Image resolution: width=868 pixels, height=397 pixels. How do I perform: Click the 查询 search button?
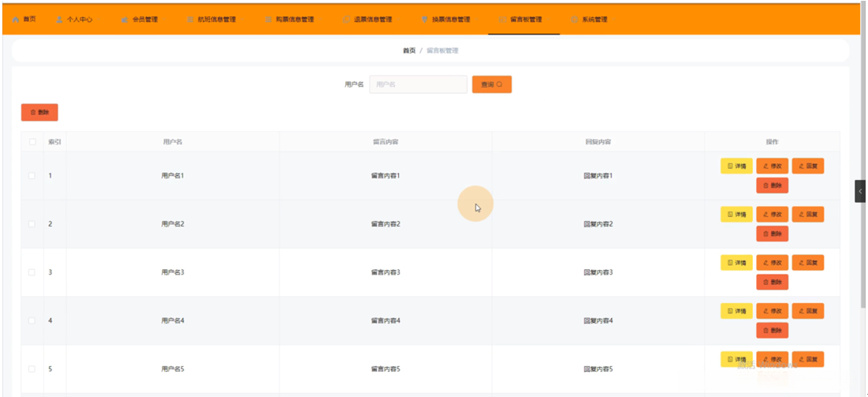pyautogui.click(x=492, y=84)
